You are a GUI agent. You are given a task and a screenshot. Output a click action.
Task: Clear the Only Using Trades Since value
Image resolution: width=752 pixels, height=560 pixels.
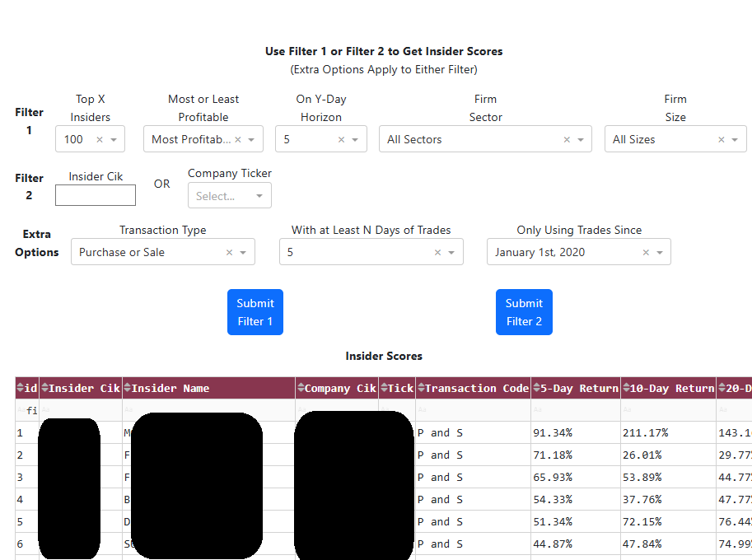tap(646, 253)
